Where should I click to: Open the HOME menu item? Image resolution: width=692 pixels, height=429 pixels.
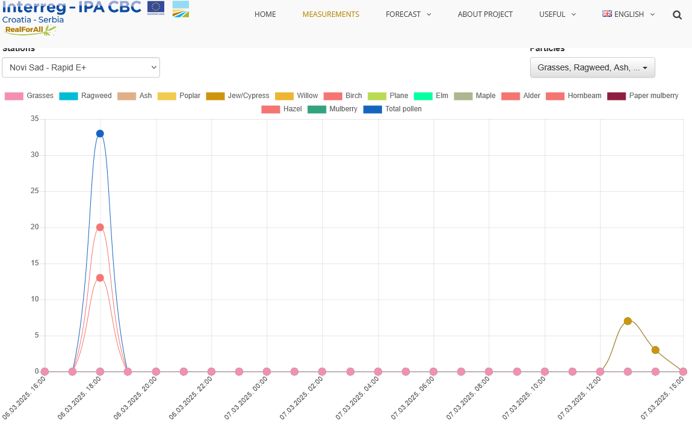[265, 14]
